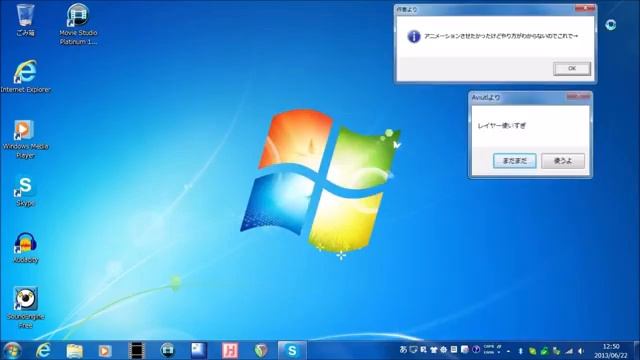Toggle CAPS lock in the language bar

(489, 347)
